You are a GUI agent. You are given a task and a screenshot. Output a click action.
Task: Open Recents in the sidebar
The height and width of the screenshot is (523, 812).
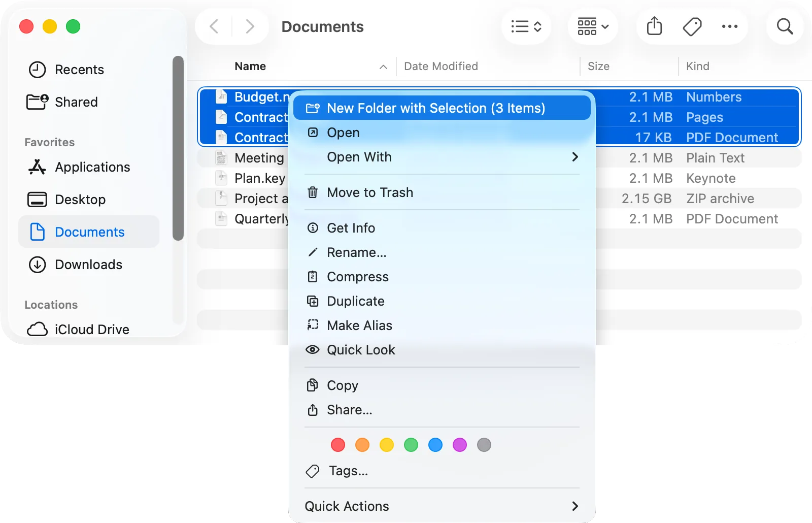[x=89, y=70]
